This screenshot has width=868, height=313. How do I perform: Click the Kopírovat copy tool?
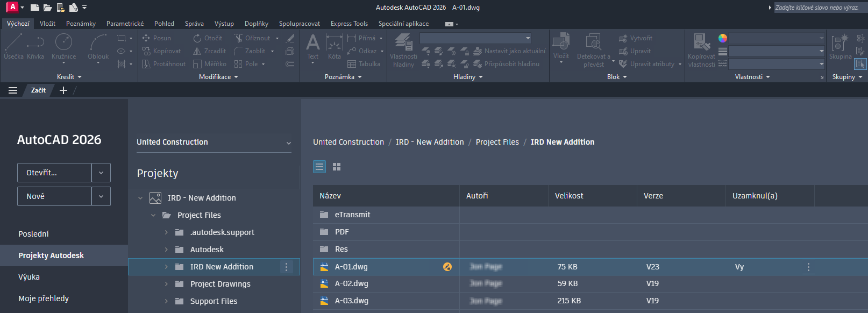click(161, 51)
